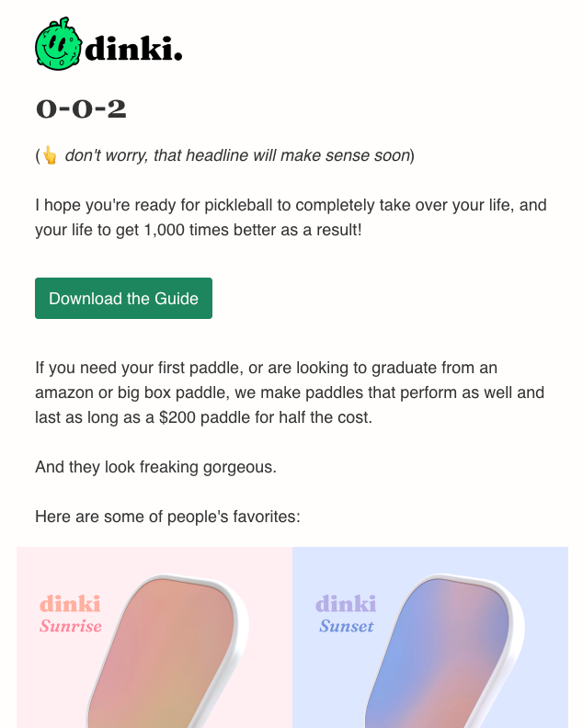Click the "I hope you're ready" paragraph

[291, 217]
